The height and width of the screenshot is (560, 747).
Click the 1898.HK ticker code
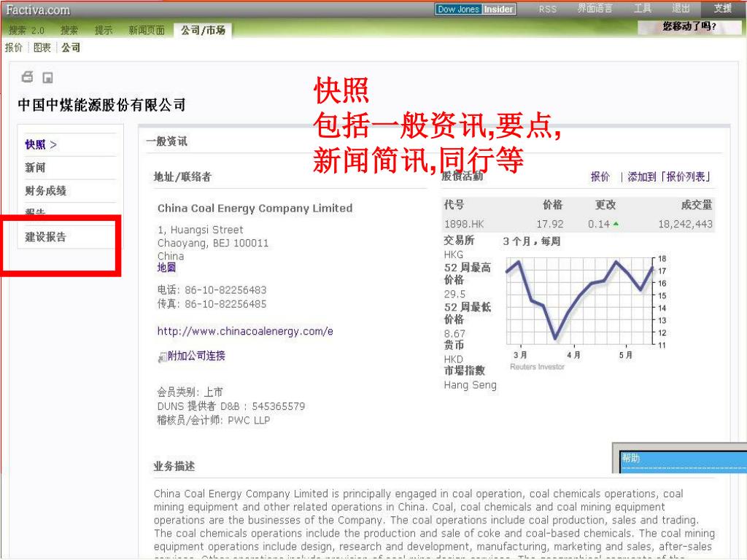(464, 225)
